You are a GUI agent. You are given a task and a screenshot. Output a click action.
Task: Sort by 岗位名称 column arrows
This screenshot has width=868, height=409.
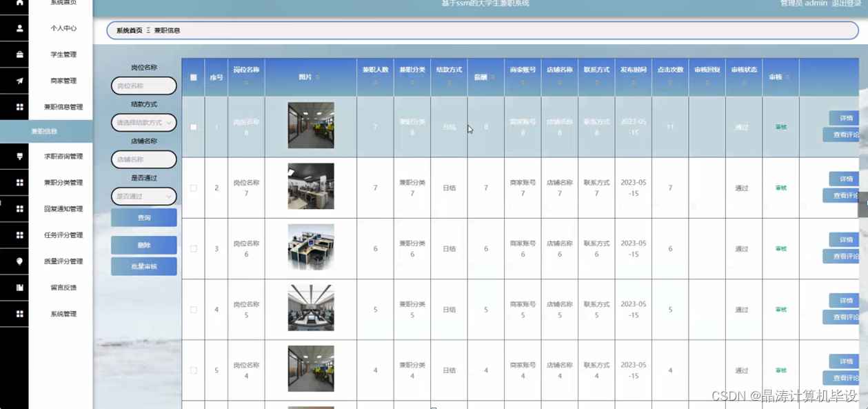(246, 83)
